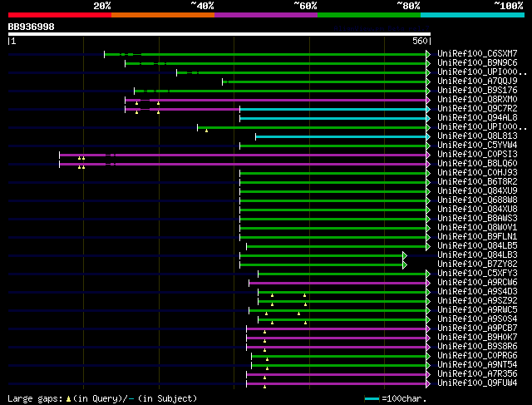The width and height of the screenshot is (532, 405).
Task: Pick the UniRef100_B9H0K7 entry label
Action: [477, 338]
